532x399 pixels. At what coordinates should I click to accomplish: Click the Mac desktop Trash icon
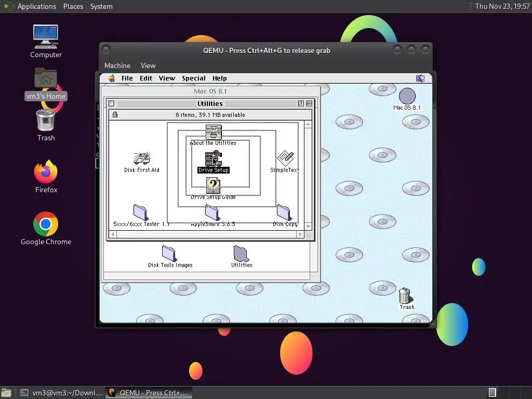pos(405,295)
